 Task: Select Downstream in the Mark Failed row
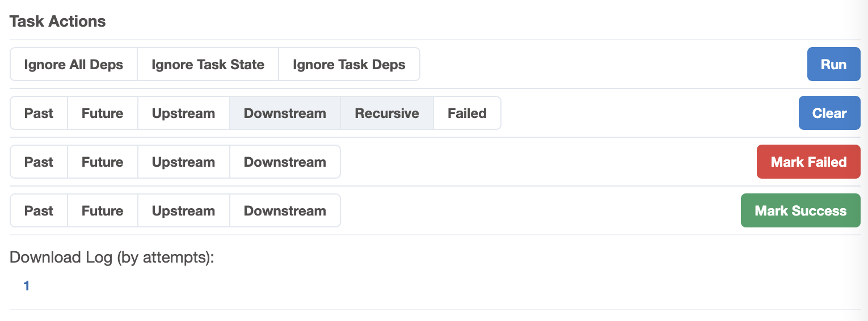[x=285, y=162]
